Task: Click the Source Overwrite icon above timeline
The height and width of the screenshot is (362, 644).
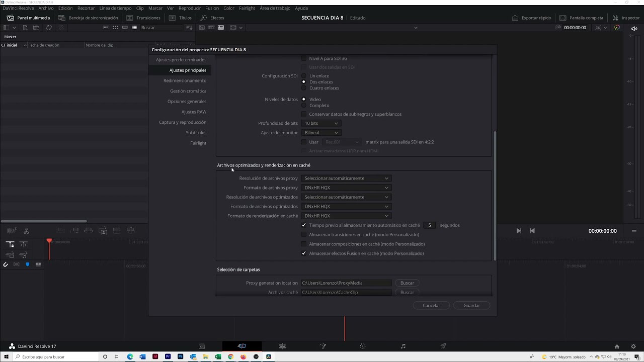Action: (x=131, y=231)
